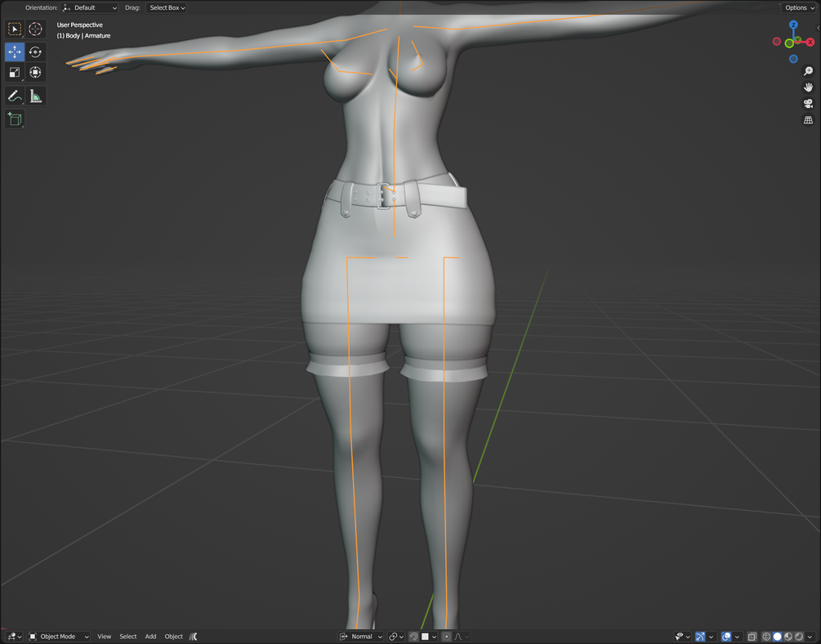Screen dimensions: 821x644
Task: Pick the Transform tool
Action: coord(35,72)
